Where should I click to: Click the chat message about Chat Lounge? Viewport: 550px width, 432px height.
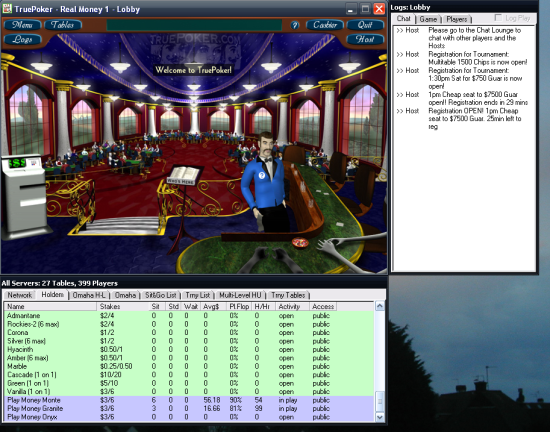point(474,38)
